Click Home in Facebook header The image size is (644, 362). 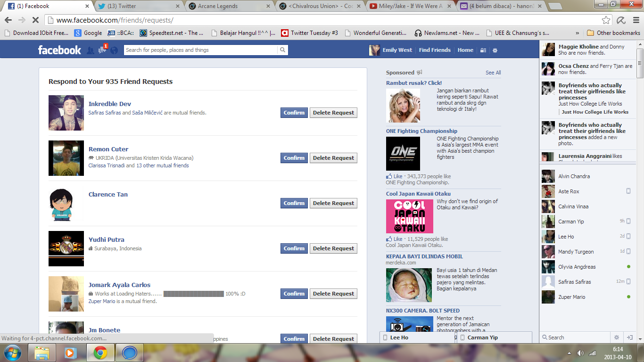pos(465,50)
